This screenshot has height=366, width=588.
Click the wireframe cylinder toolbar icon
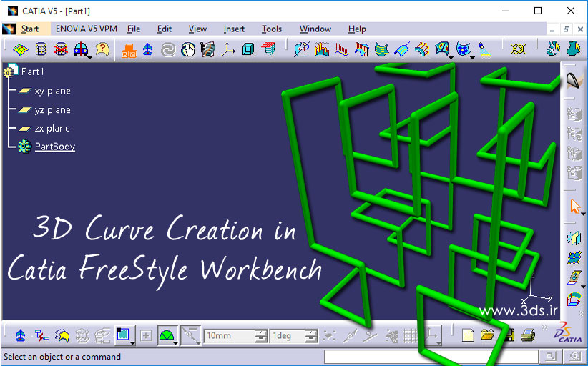click(41, 49)
